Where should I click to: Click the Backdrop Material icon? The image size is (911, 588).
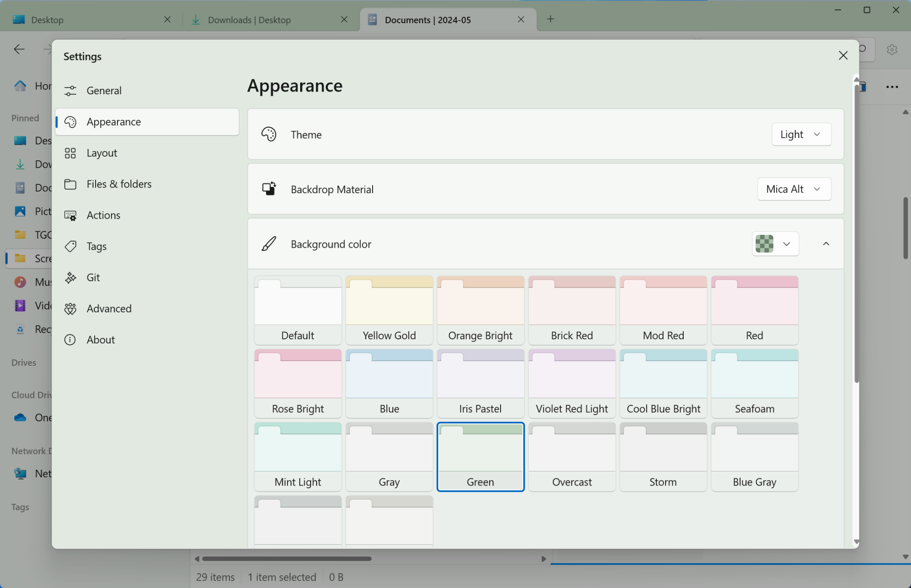point(269,189)
